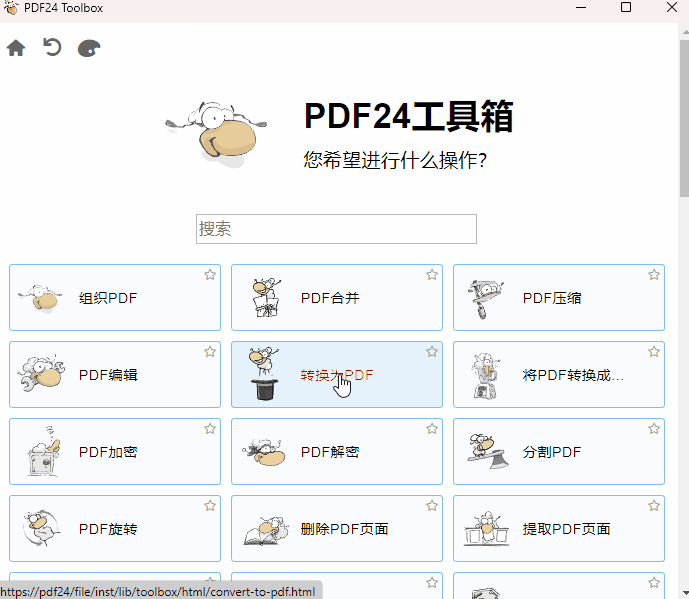Open the PDF加密 tool label
Screen dimensions: 689x599
(x=108, y=452)
